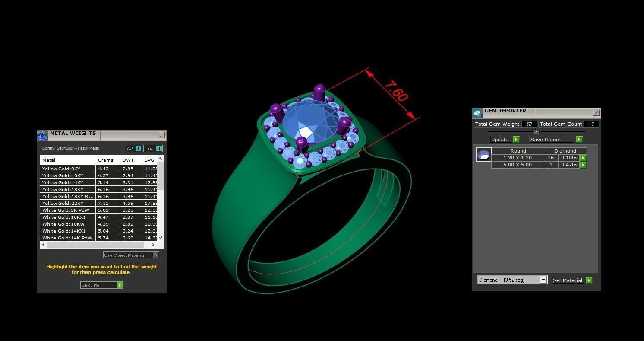The width and height of the screenshot is (644, 341).
Task: Click the green arrow on the 0.10tw row
Action: 583,158
